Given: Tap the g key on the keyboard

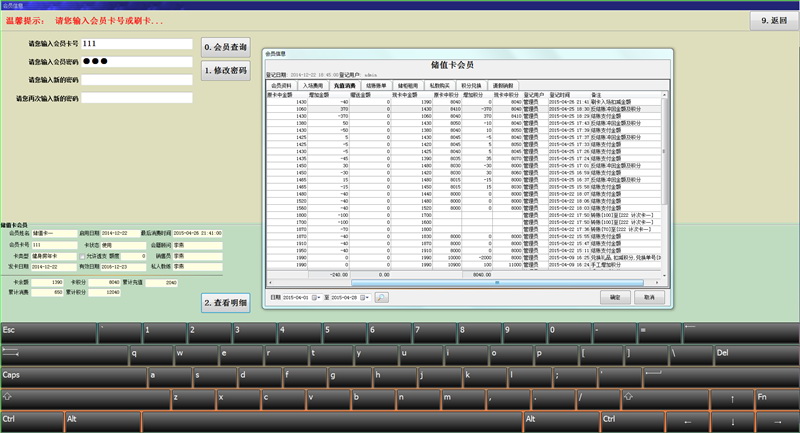Looking at the screenshot, I should (349, 377).
